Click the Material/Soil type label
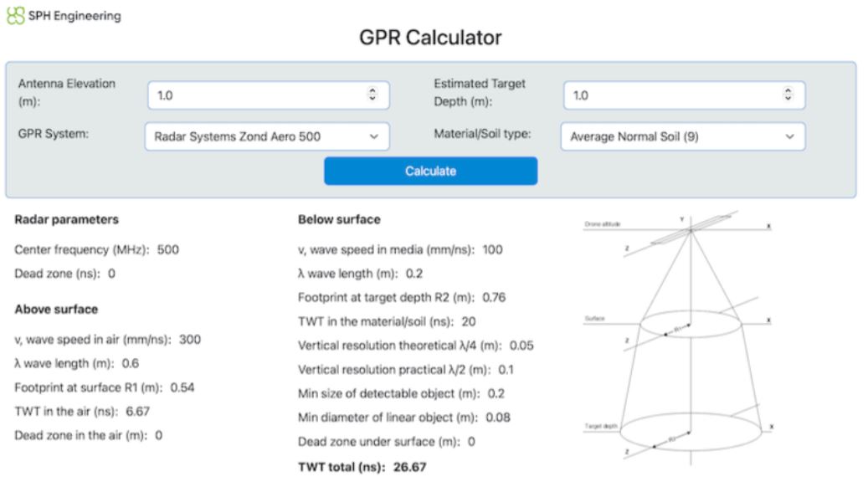 (482, 134)
